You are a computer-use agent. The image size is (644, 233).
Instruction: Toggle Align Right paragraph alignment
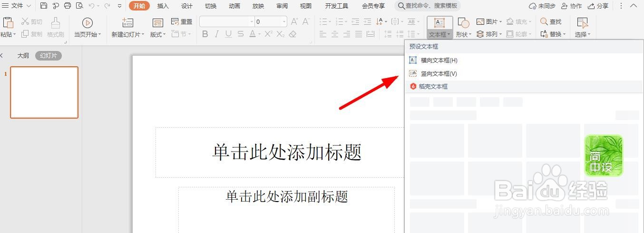[x=347, y=34]
